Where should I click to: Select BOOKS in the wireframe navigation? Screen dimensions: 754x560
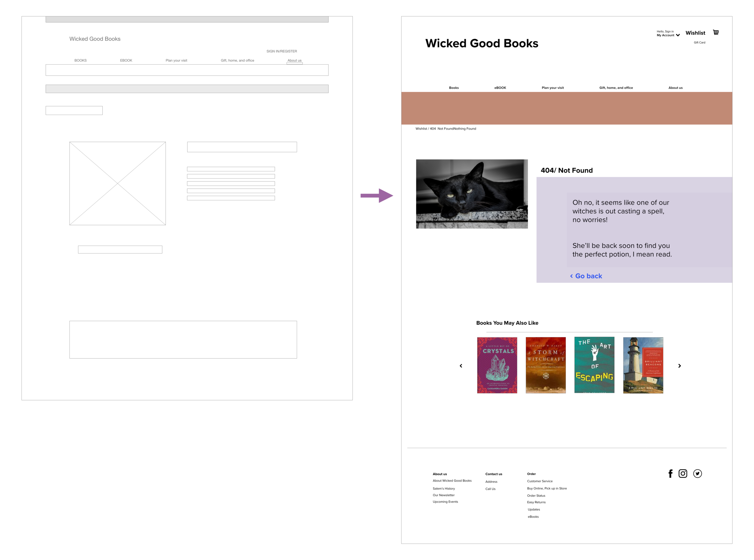pyautogui.click(x=80, y=61)
